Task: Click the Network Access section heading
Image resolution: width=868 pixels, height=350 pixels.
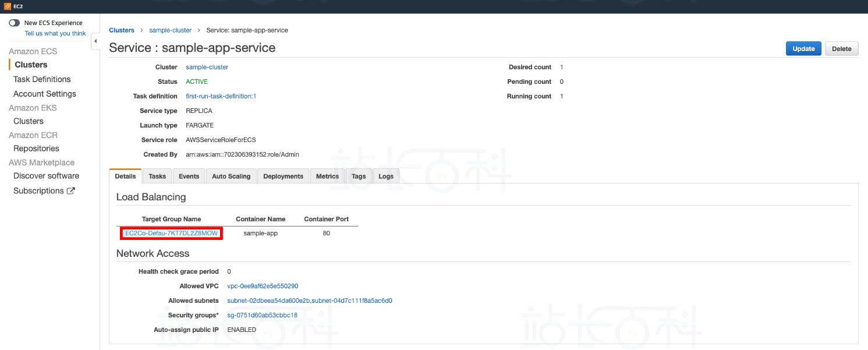Action: (x=153, y=253)
